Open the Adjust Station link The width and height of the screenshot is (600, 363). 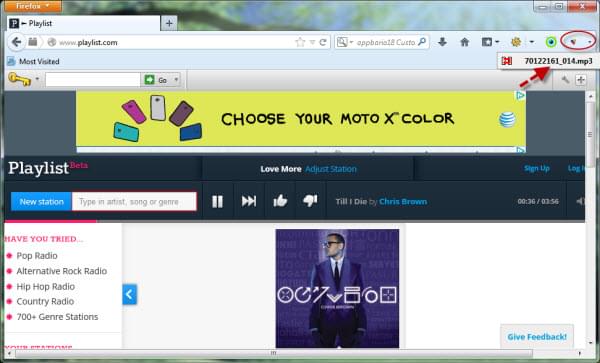pyautogui.click(x=331, y=169)
